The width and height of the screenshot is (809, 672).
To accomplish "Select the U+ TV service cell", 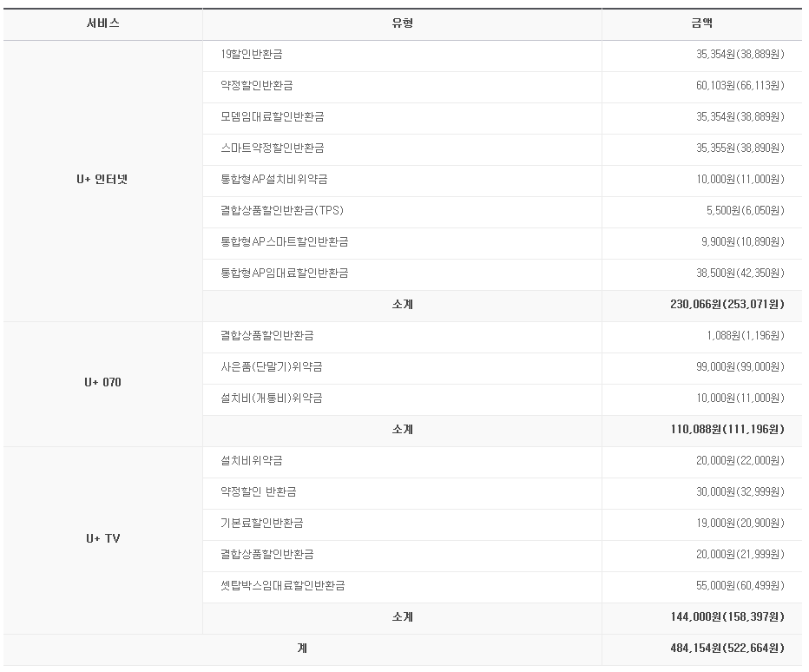I will [102, 539].
